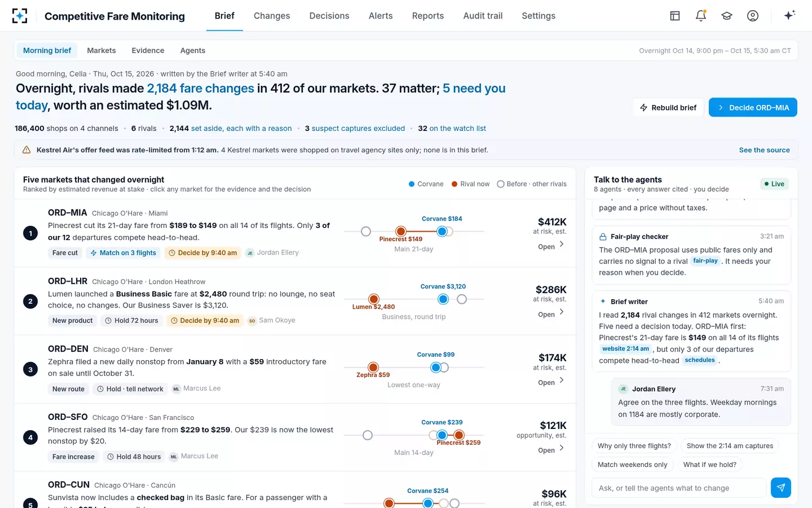Click rank 1 badge for ORD-MIA
Image resolution: width=812 pixels, height=508 pixels.
tap(30, 233)
